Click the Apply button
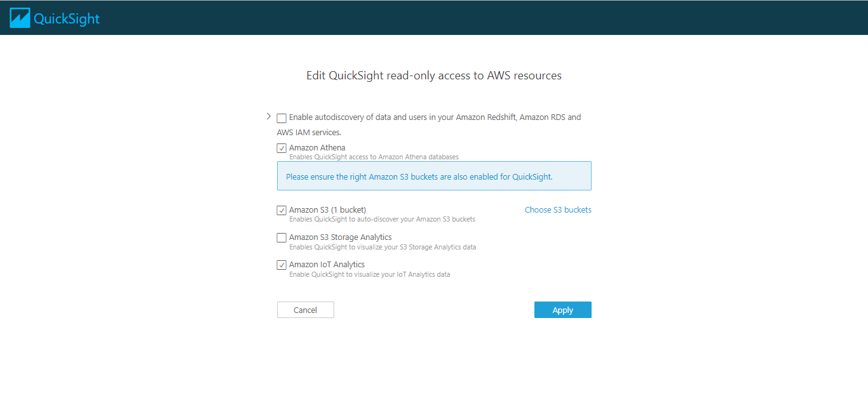The width and height of the screenshot is (868, 398). pyautogui.click(x=562, y=310)
